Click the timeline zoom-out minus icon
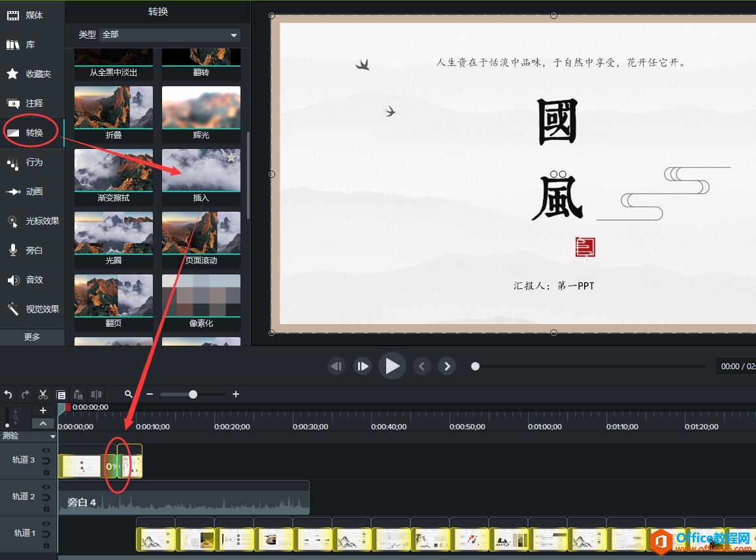Screen dimensions: 756x560 [x=150, y=394]
